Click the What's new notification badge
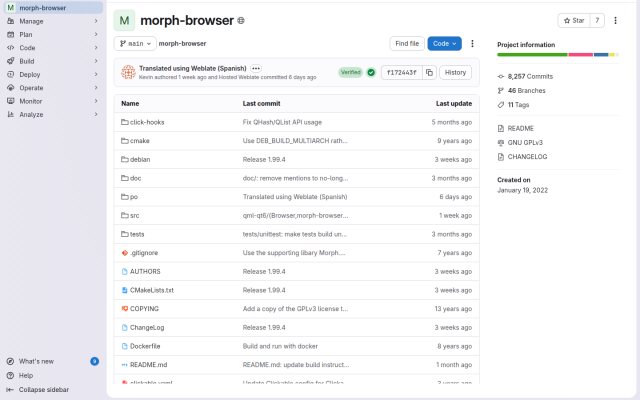The image size is (640, 400). pyautogui.click(x=94, y=361)
